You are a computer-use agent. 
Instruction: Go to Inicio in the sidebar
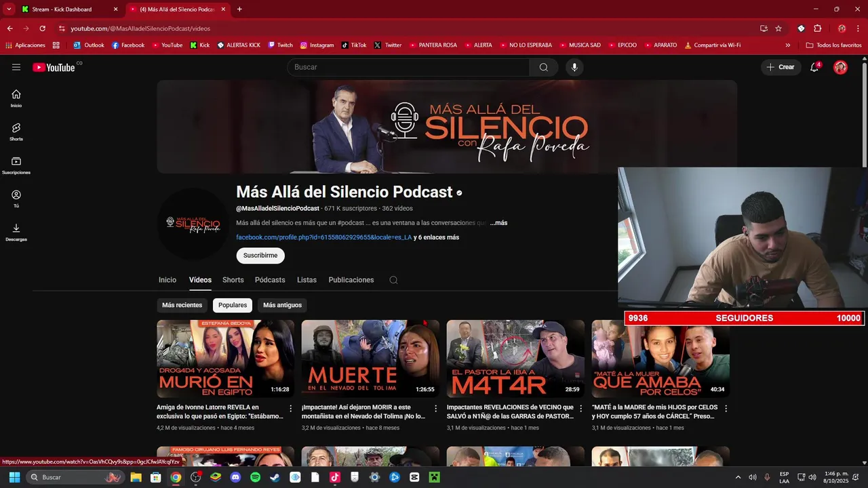point(16,98)
